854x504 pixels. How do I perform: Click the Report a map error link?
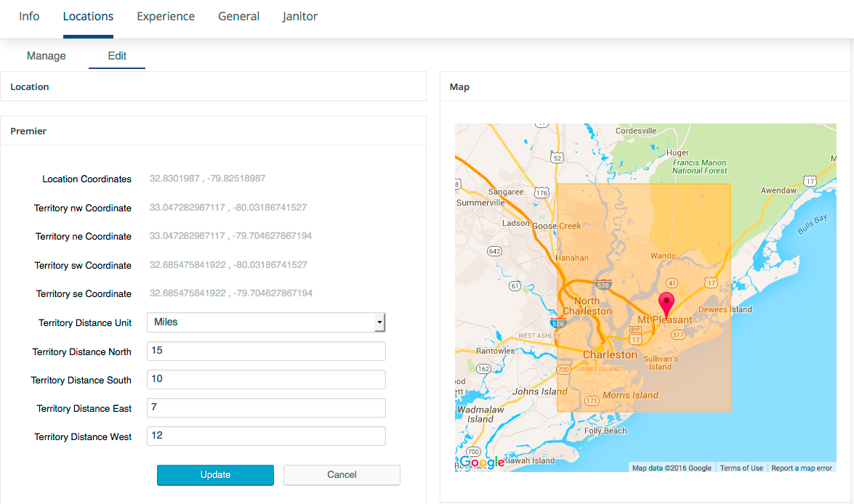[x=802, y=468]
